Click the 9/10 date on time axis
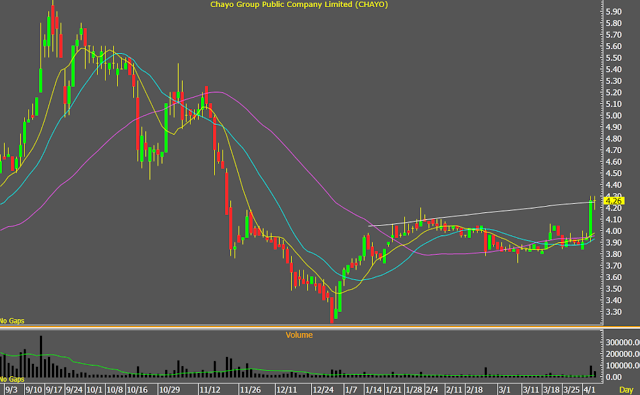640x395 pixels. pos(34,390)
